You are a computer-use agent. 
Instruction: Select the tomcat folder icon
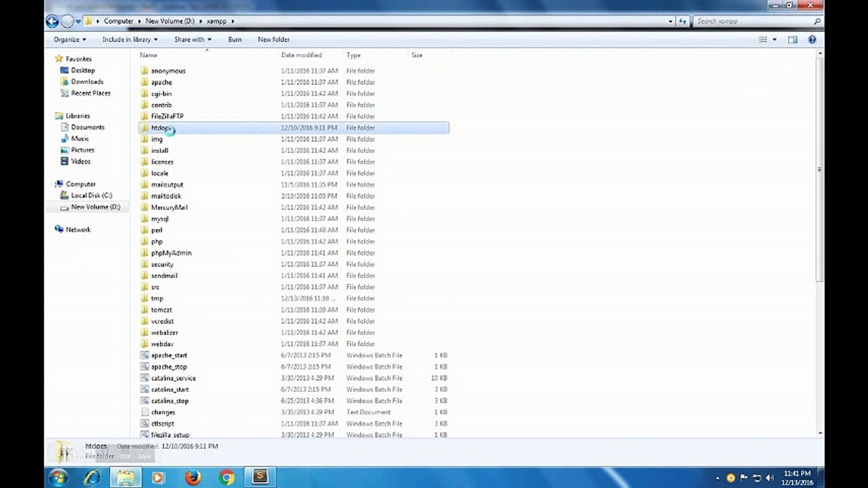click(x=144, y=310)
